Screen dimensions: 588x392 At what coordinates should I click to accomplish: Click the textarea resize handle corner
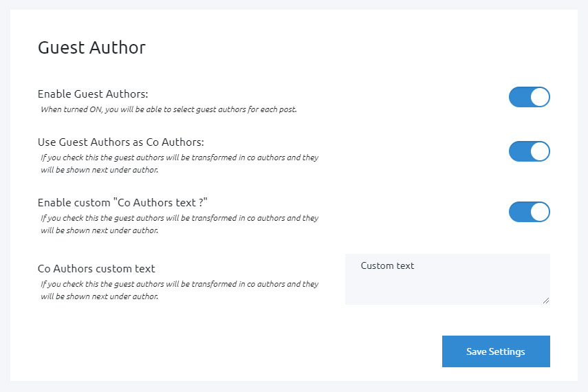coord(546,300)
